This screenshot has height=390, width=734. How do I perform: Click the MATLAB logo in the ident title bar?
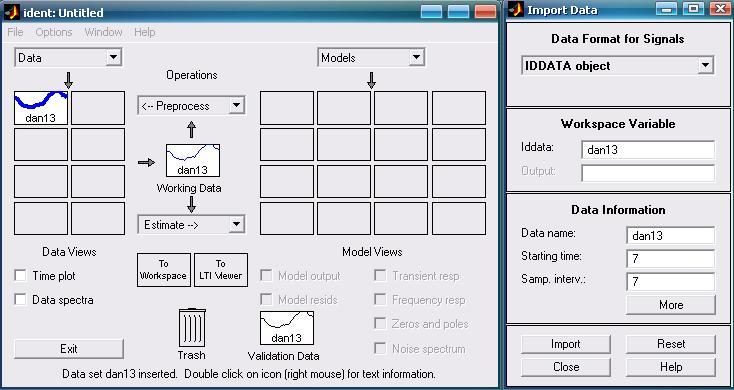coord(11,12)
